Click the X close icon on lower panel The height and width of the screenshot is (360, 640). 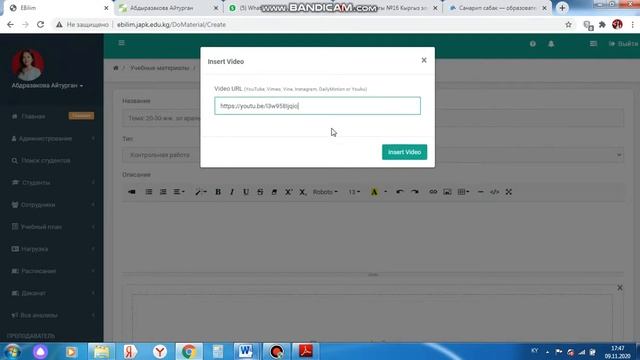620,288
